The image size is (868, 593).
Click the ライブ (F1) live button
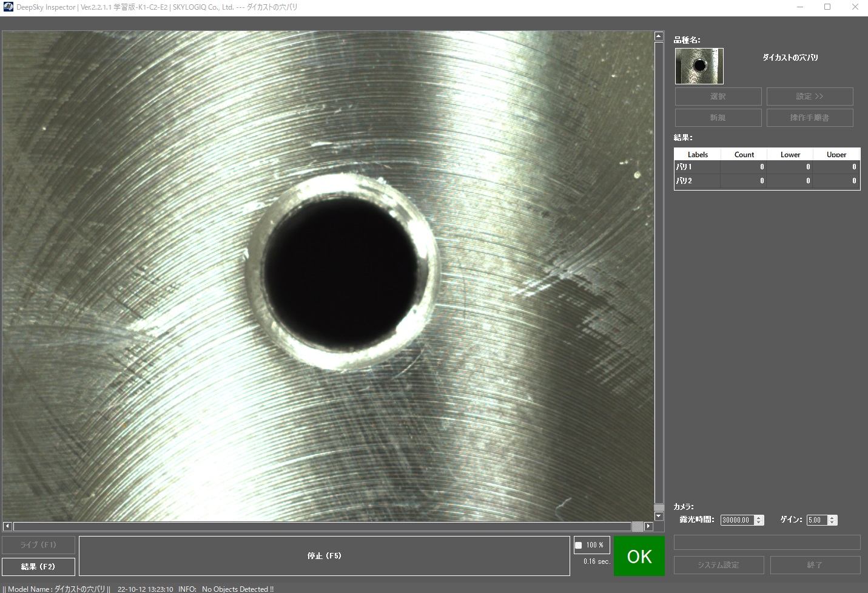38,544
